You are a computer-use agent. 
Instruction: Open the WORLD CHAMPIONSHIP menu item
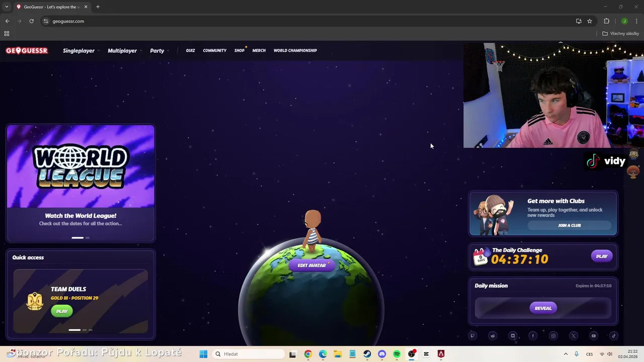coord(295,50)
